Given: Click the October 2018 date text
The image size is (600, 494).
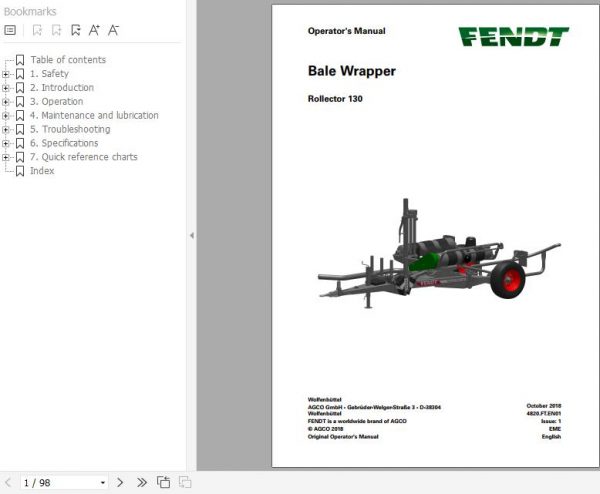Looking at the screenshot, I should pyautogui.click(x=544, y=406).
